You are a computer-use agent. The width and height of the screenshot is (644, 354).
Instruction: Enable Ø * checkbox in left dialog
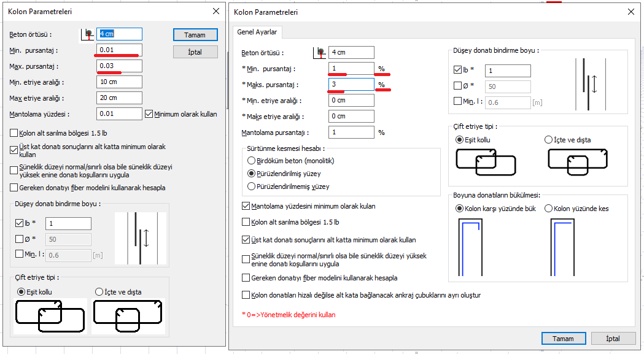19,239
